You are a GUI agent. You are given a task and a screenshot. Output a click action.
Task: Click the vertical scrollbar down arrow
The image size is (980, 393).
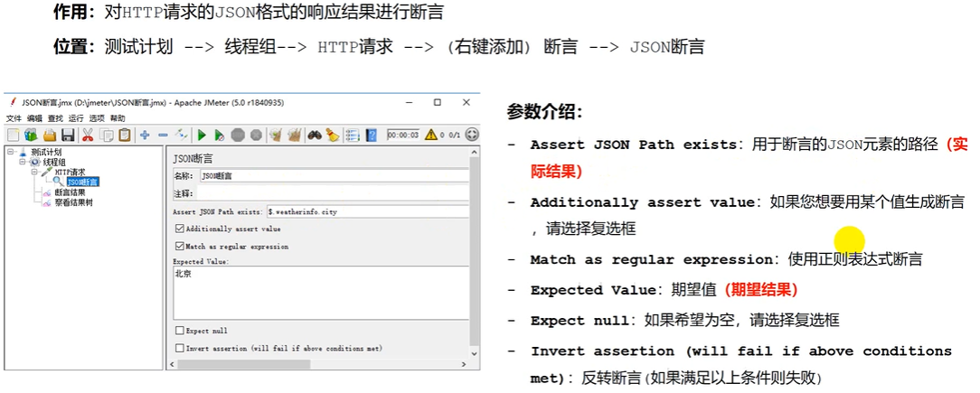475,354
